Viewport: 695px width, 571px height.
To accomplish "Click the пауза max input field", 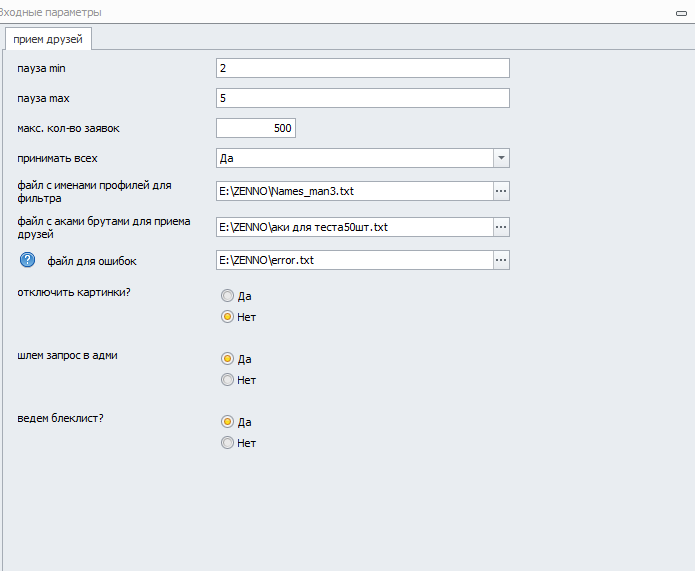I will pyautogui.click(x=362, y=98).
